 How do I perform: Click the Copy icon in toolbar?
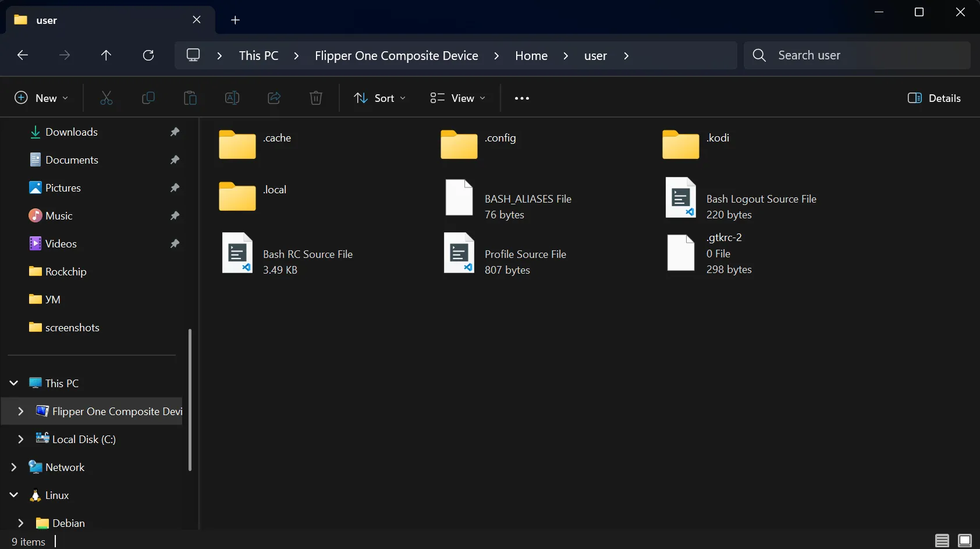pos(148,98)
